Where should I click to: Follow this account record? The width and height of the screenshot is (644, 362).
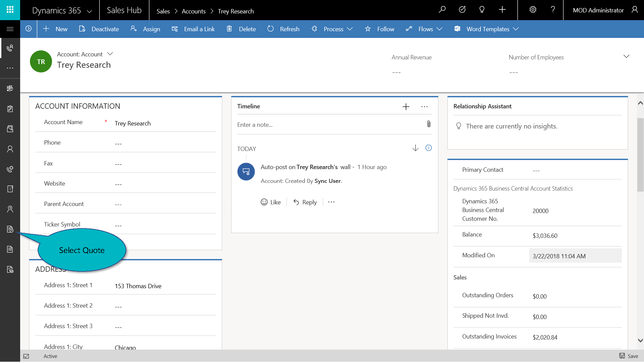[379, 29]
